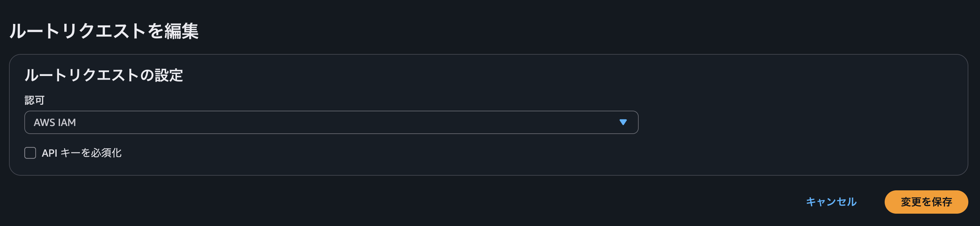Click empty area inside the settings panel

[799, 114]
